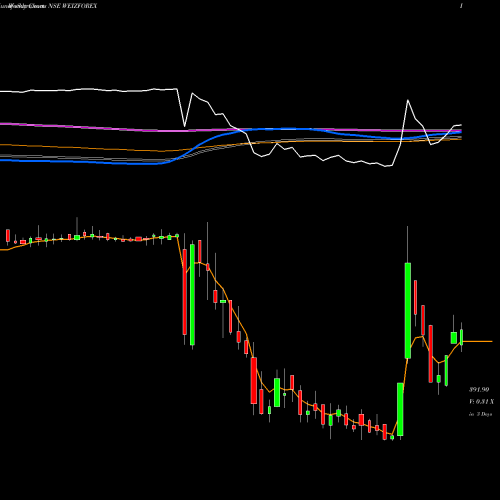Click the V: 0.81 X volume label

(481, 402)
